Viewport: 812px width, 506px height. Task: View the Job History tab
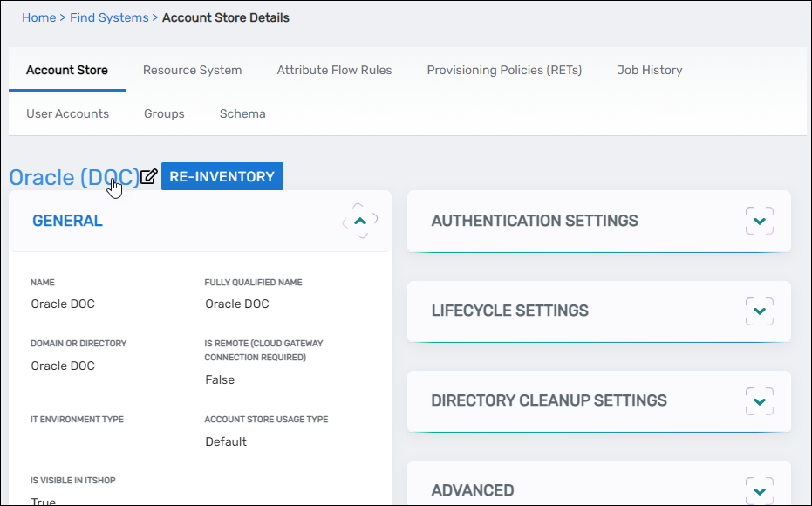click(x=649, y=70)
